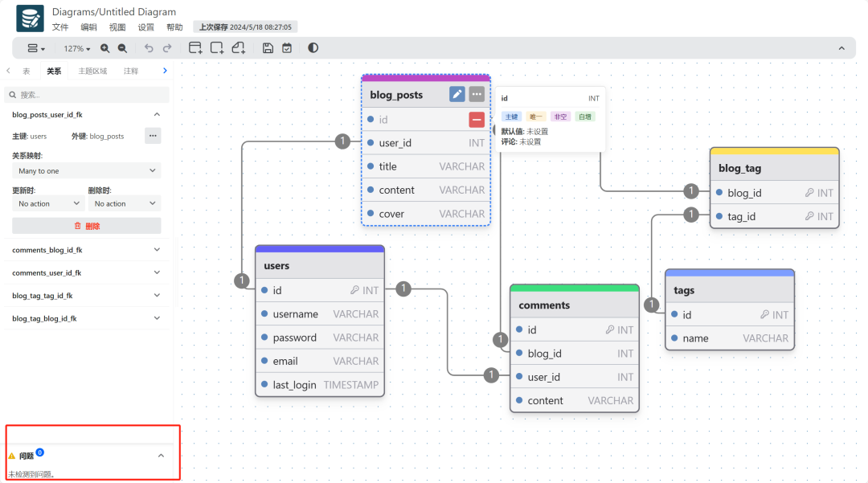Edit blog_posts table with pencil icon
This screenshot has width=868, height=483.
click(x=457, y=94)
